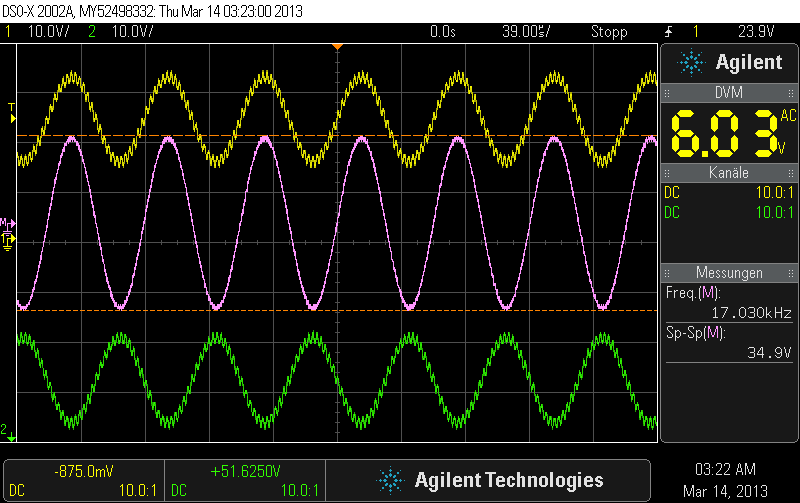
Task: Click the DVM AC mode label
Action: pos(788,115)
